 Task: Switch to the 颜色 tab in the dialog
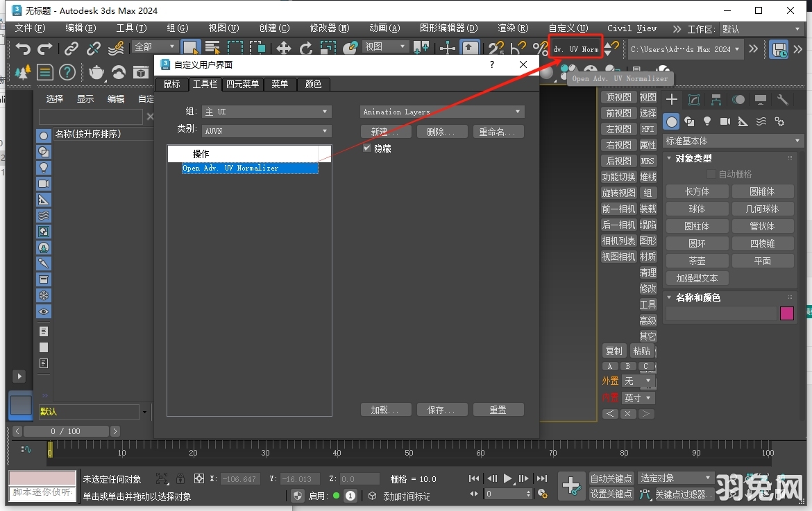click(314, 84)
